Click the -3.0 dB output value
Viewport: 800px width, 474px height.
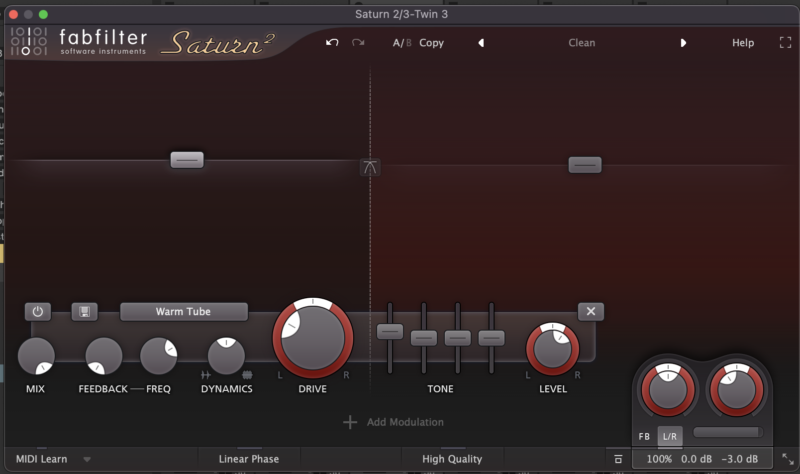(739, 459)
